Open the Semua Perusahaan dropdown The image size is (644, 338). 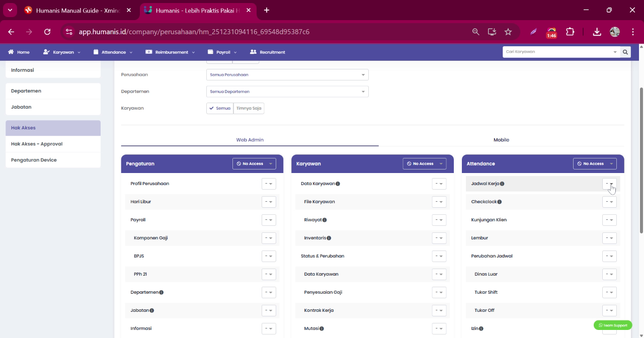coord(287,74)
